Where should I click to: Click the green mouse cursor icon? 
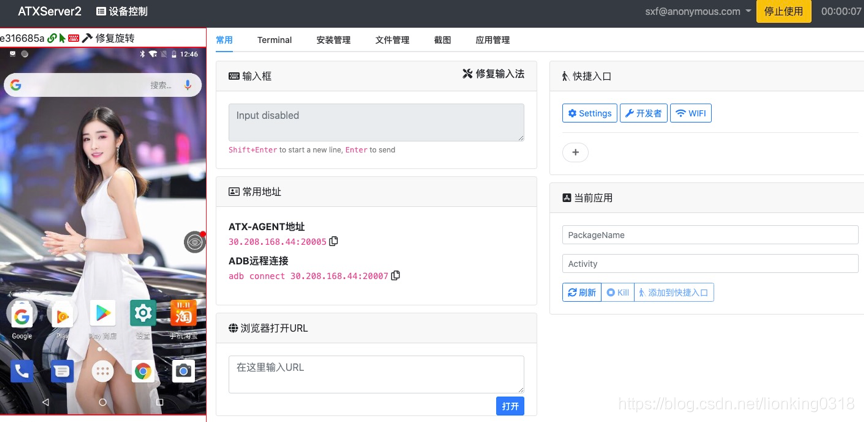tap(62, 38)
